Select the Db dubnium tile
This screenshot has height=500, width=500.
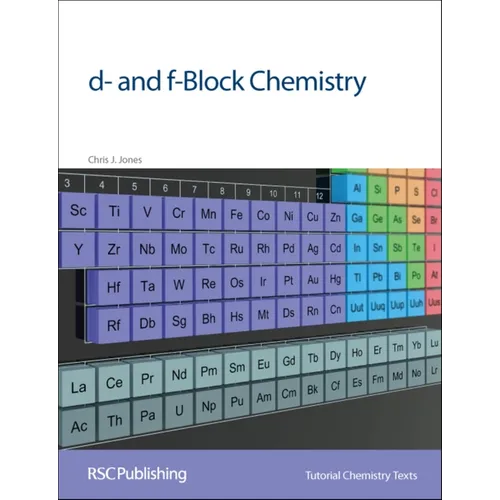pyautogui.click(x=147, y=323)
